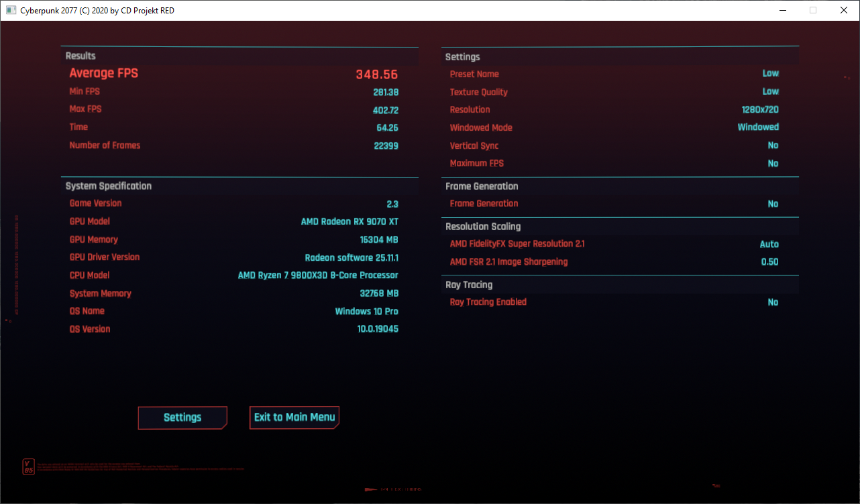This screenshot has width=860, height=504.
Task: Click the Number of Frames value 22399
Action: [386, 145]
